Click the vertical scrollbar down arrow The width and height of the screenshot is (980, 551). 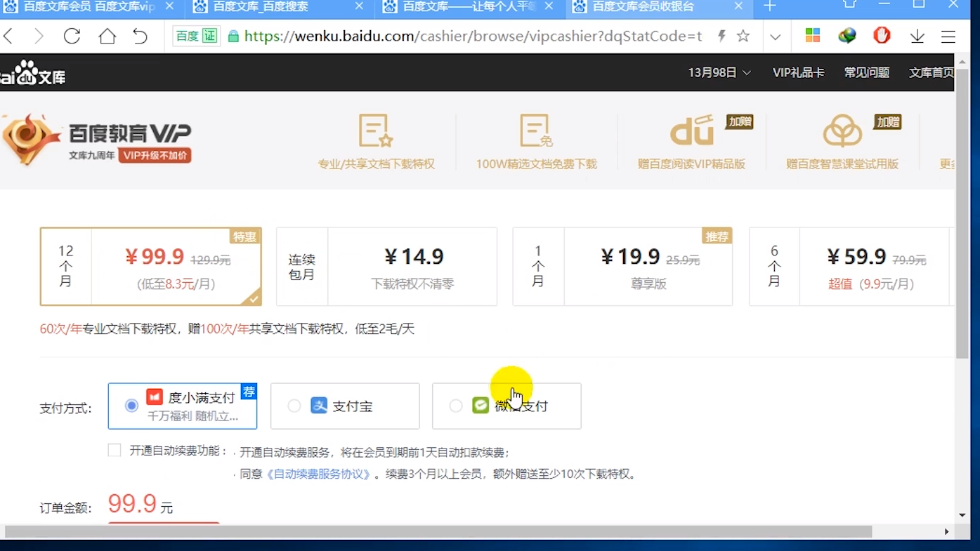point(962,515)
